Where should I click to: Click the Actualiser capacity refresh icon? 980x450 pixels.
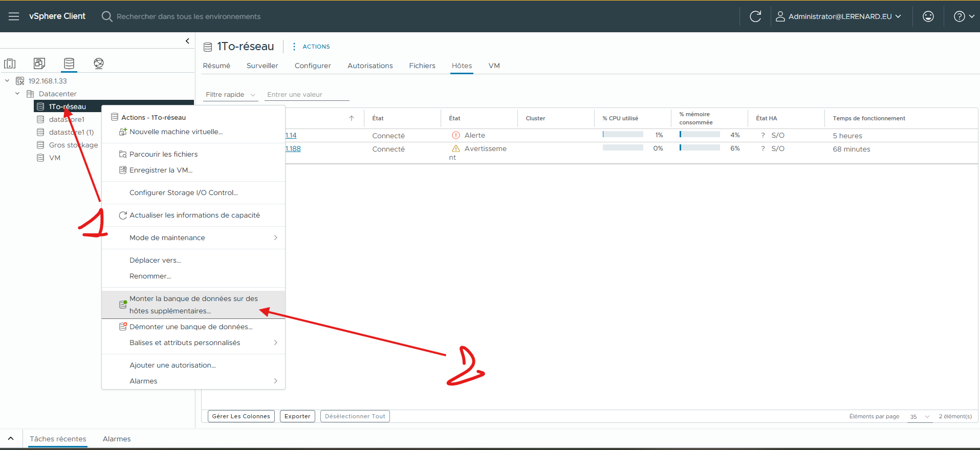(x=123, y=215)
